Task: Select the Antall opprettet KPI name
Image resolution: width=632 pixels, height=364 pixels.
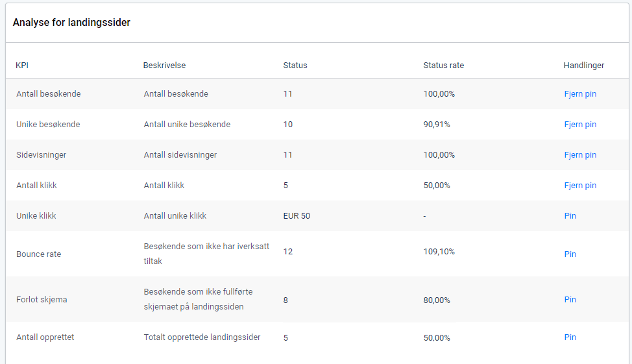Action: [45, 337]
